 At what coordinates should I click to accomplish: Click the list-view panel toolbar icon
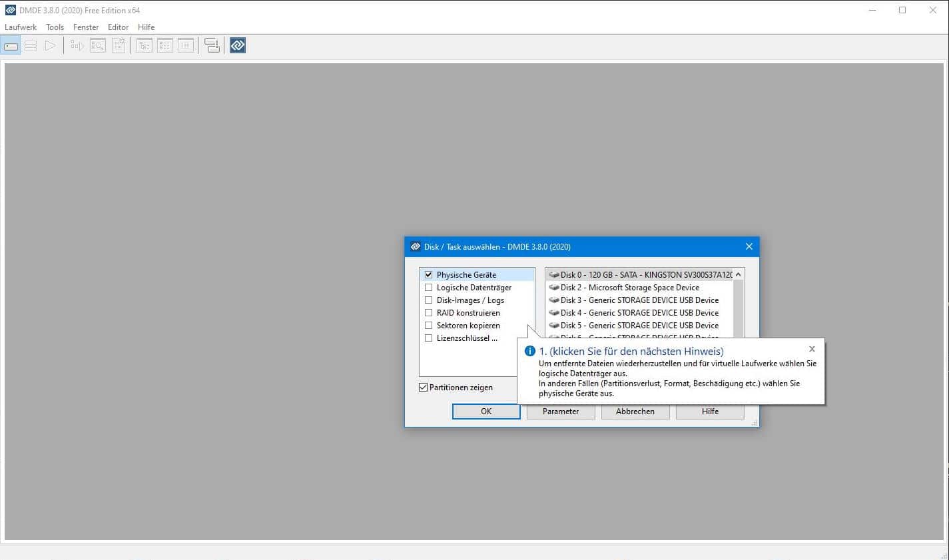coord(165,46)
